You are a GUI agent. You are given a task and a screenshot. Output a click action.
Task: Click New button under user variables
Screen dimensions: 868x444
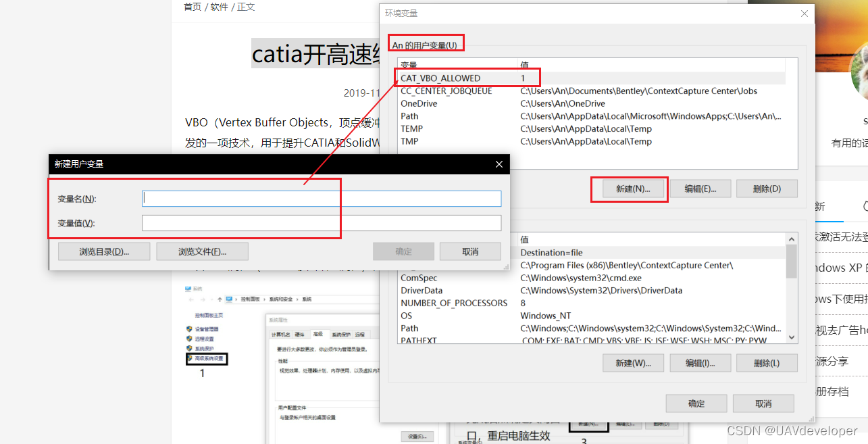tap(632, 189)
